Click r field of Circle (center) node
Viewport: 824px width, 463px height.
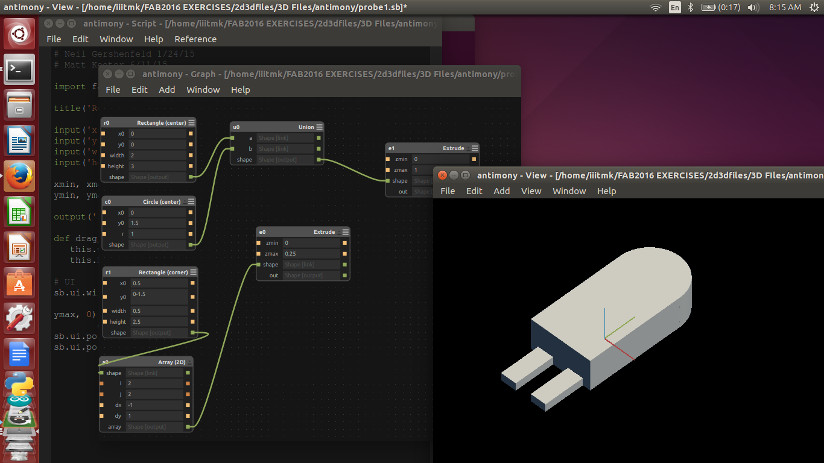[x=157, y=234]
